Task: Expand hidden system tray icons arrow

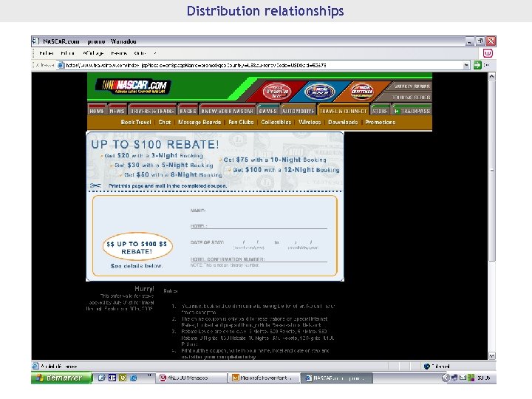Action: click(446, 378)
